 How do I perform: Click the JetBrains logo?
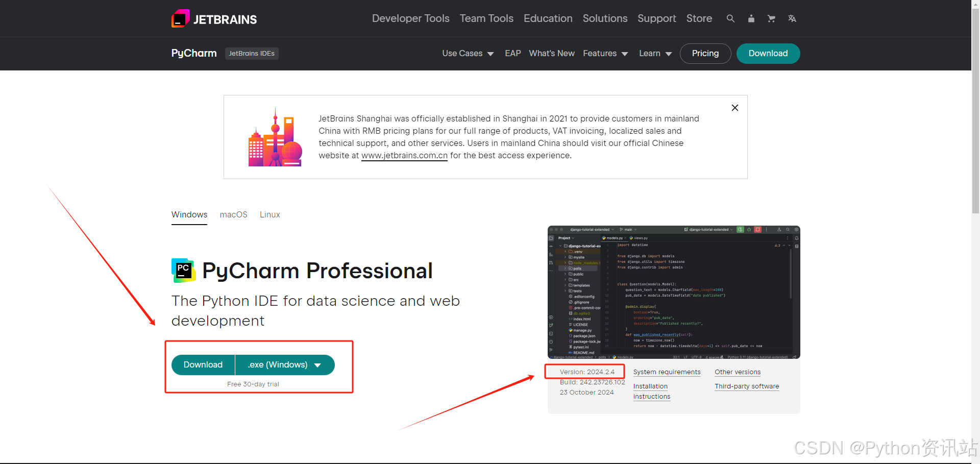click(214, 19)
